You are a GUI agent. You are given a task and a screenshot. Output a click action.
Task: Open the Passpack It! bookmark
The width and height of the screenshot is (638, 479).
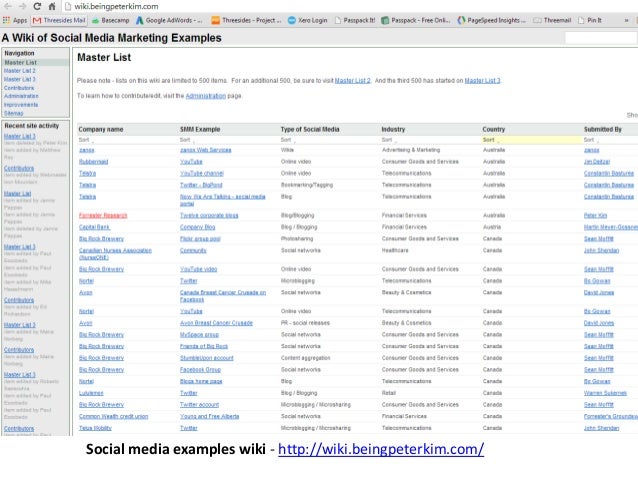pos(354,20)
